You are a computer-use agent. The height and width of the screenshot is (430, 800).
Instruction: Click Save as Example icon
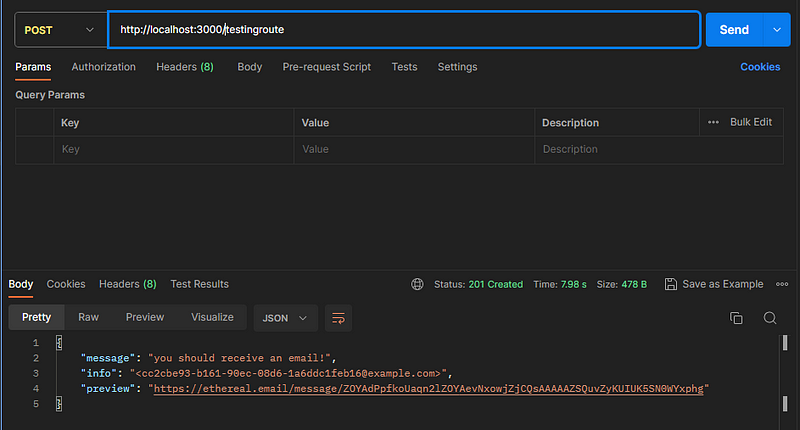(x=671, y=284)
